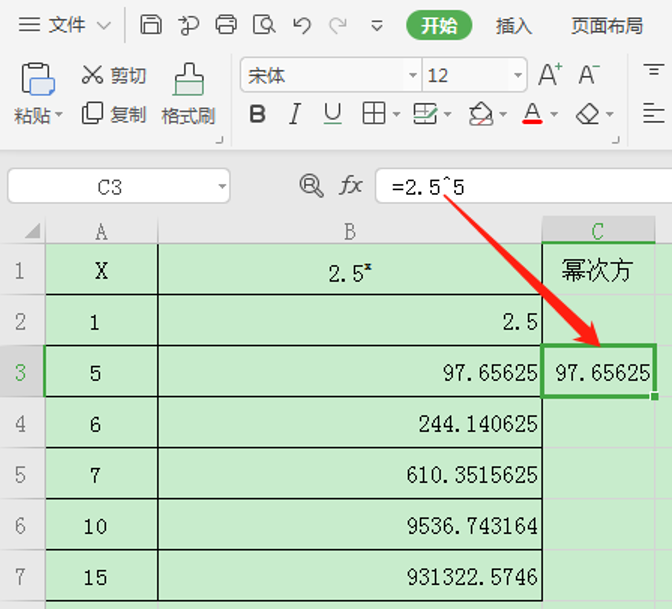Screen dimensions: 672x609
Task: Open the font group dialog launcher
Action: click(x=616, y=140)
